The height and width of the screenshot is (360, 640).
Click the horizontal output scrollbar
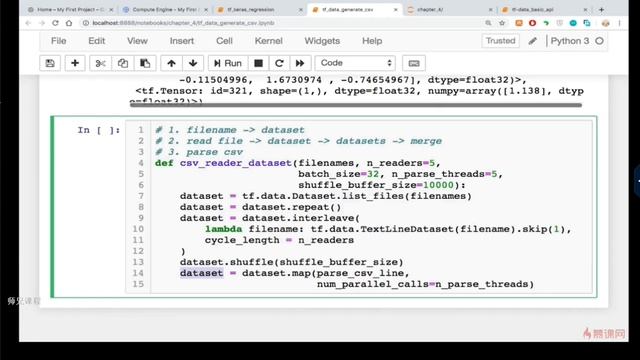coord(356,105)
